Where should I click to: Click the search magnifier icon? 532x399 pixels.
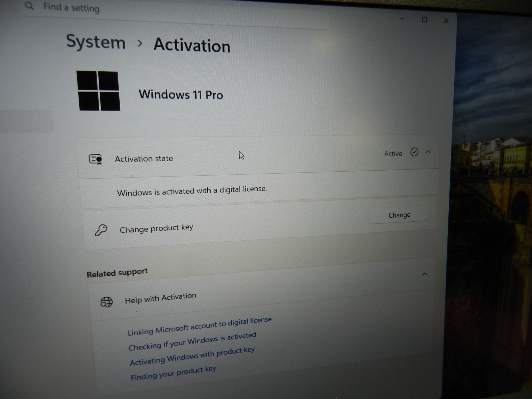tap(29, 6)
